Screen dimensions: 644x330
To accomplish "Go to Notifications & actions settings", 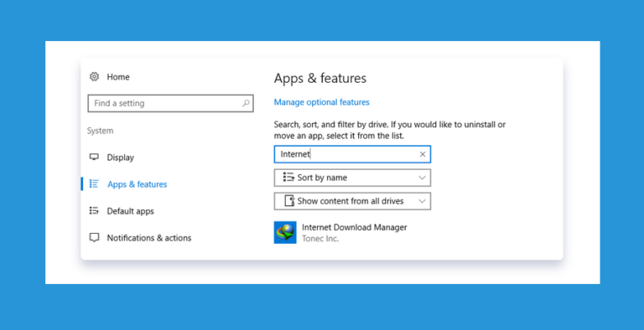I will pyautogui.click(x=149, y=238).
